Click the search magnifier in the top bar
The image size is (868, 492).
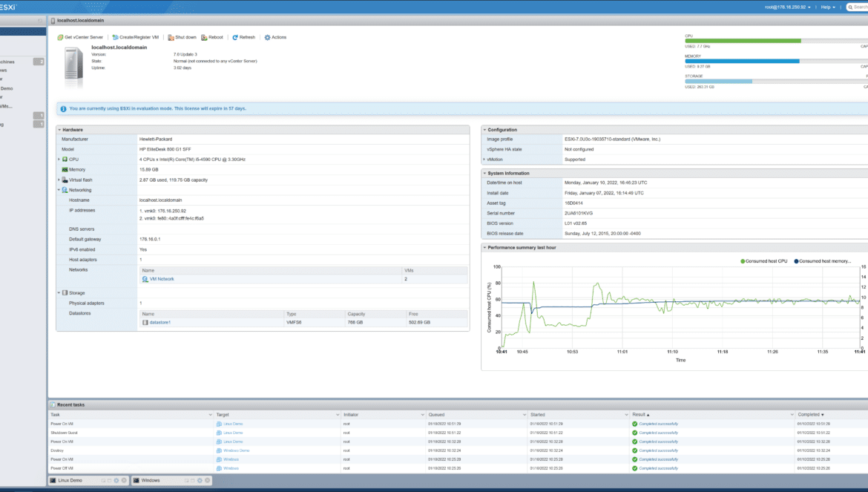click(850, 7)
